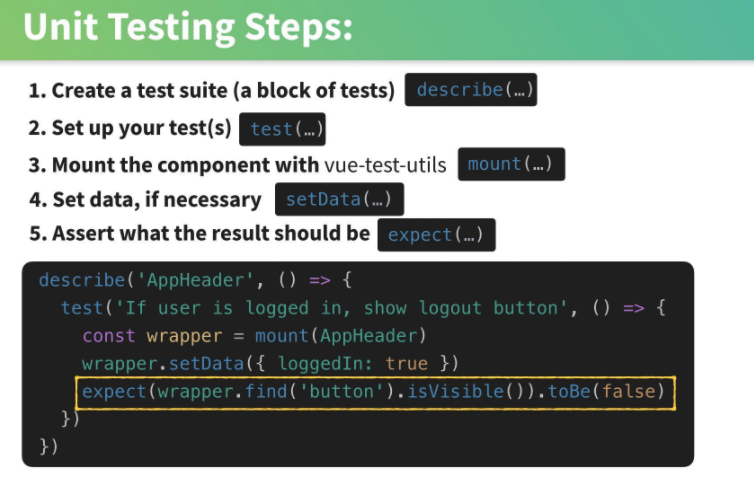Click the expect(…) code badge
This screenshot has width=754, height=481.
pyautogui.click(x=436, y=235)
